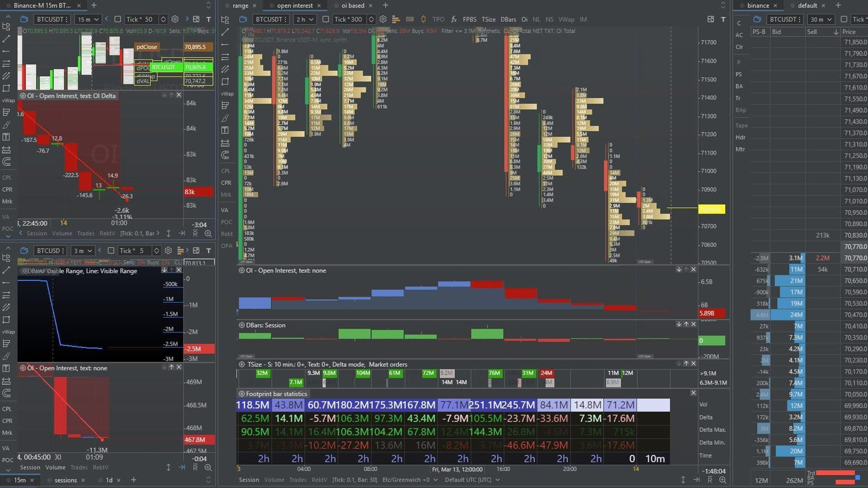The image size is (868, 488).
Task: Click scroll-to-end arrow under 3m chart
Action: pyautogui.click(x=182, y=467)
